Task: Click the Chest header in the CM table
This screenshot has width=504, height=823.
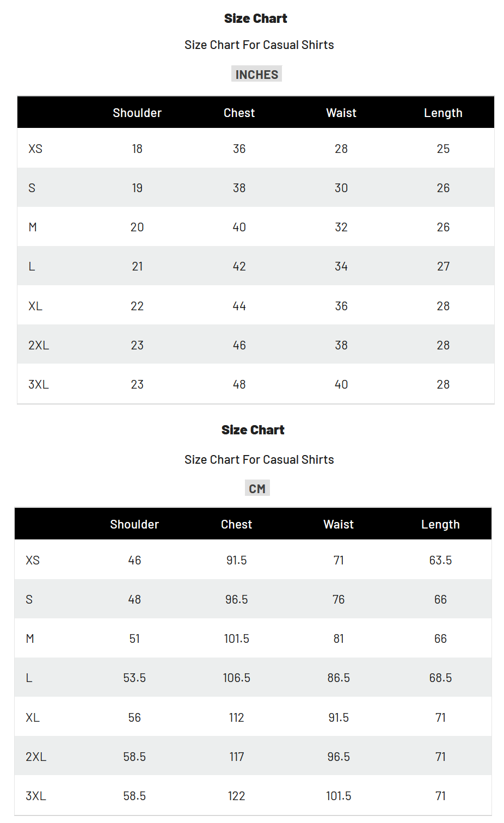Action: (x=236, y=525)
